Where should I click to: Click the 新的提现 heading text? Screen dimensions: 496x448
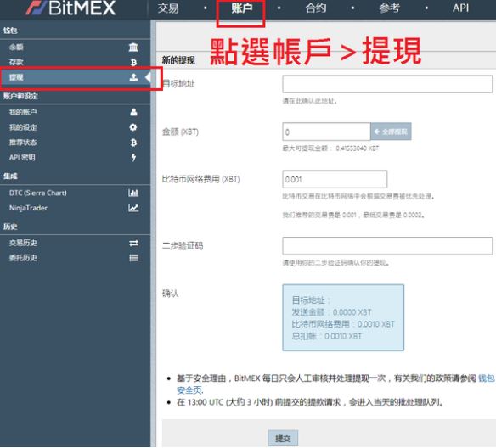coord(178,60)
